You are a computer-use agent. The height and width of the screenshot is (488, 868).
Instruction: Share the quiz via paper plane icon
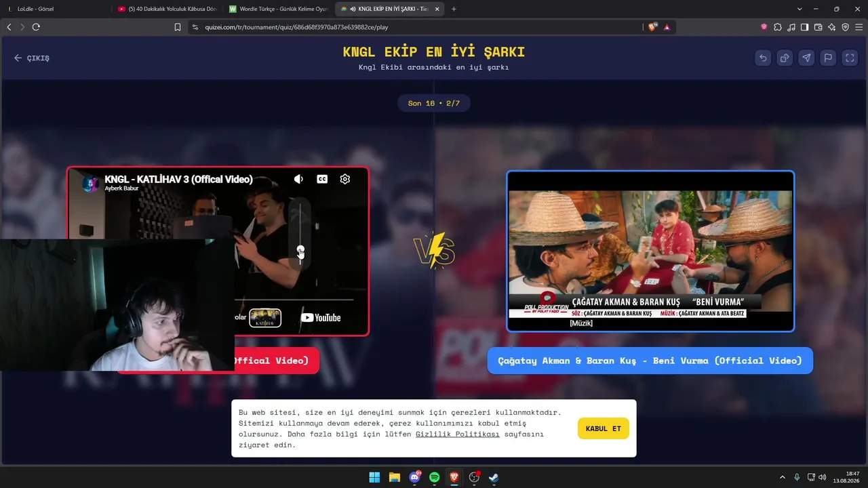pos(806,58)
